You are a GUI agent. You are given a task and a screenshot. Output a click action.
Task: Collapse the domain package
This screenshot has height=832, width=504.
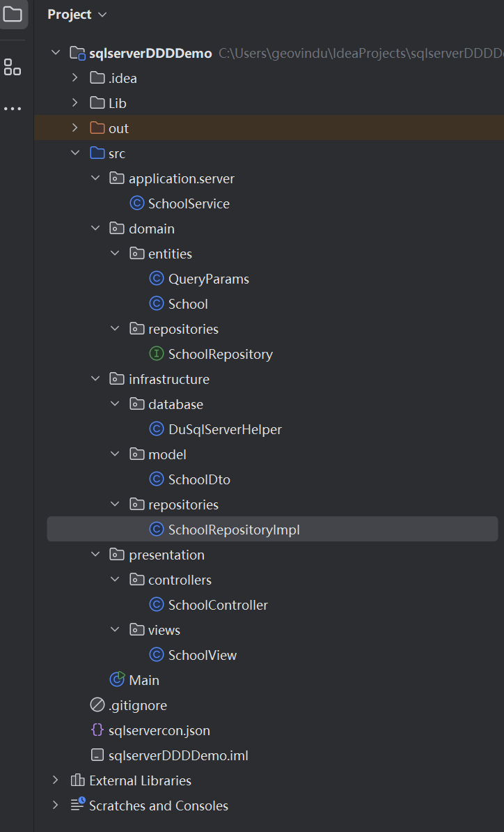tap(95, 229)
